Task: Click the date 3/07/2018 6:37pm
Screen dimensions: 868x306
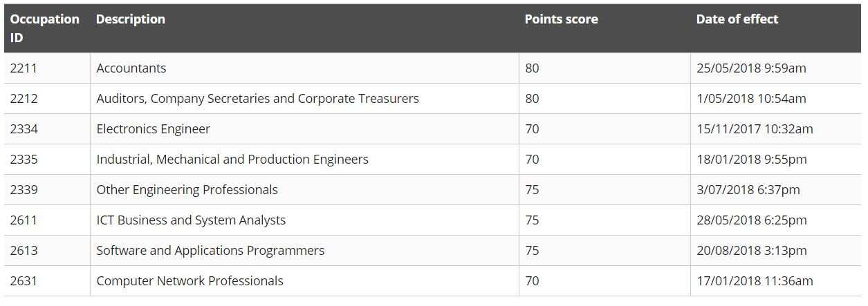Action: [x=748, y=190]
